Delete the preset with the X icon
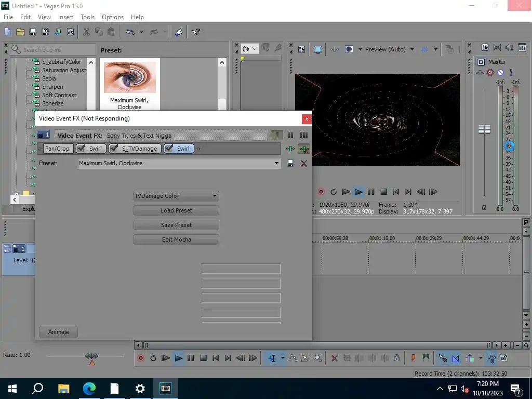This screenshot has height=399, width=532. 303,163
